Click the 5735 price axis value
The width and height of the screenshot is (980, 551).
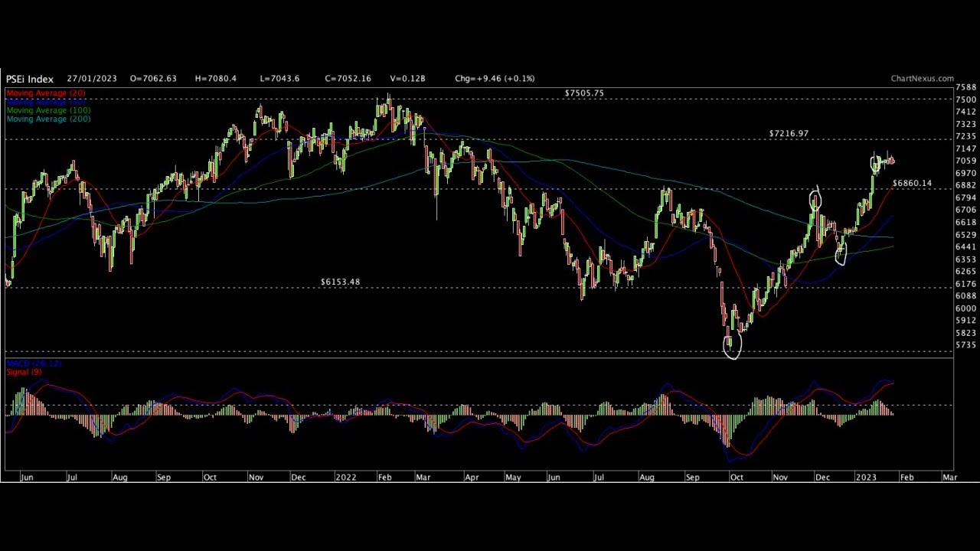tap(965, 345)
